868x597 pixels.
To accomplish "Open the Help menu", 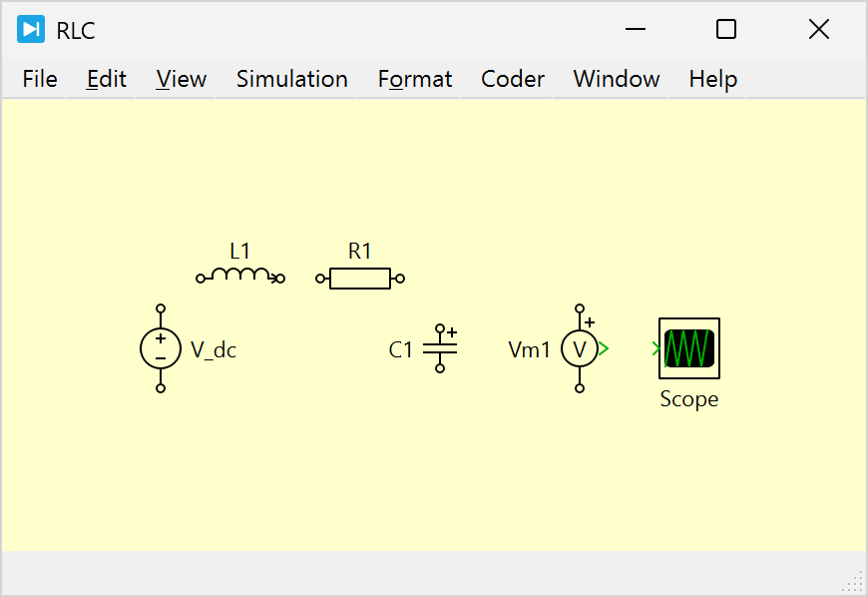I will pos(713,79).
